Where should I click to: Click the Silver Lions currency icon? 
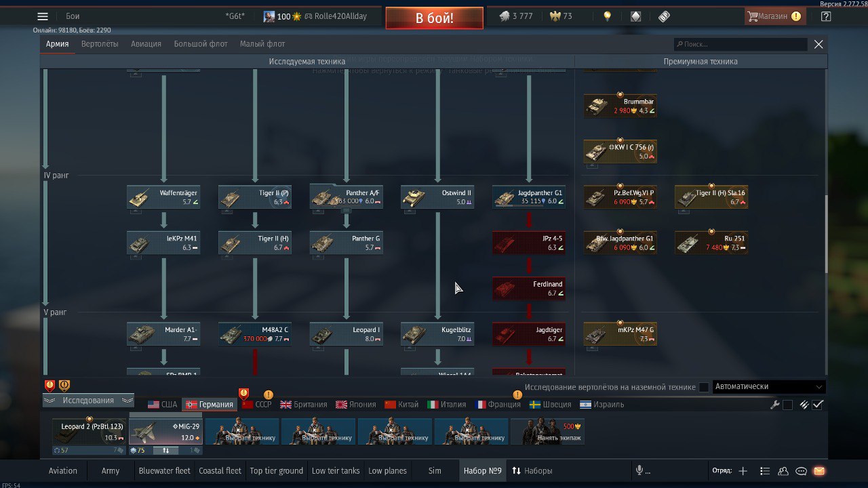tap(505, 16)
